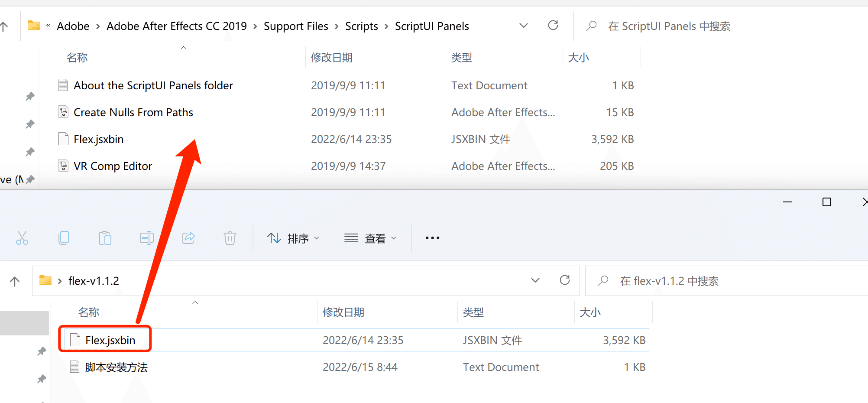Select the 脚本安装方法 text document
The width and height of the screenshot is (868, 403).
click(x=116, y=367)
